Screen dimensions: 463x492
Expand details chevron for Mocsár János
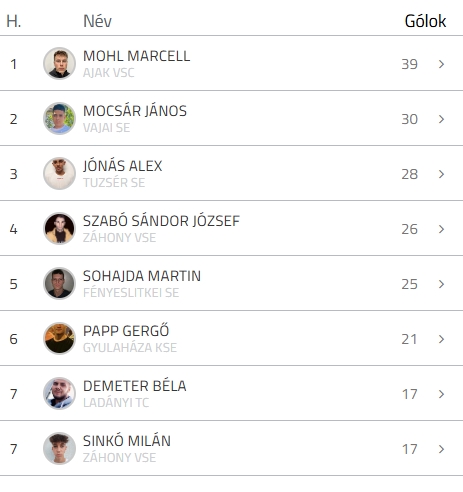pyautogui.click(x=441, y=119)
